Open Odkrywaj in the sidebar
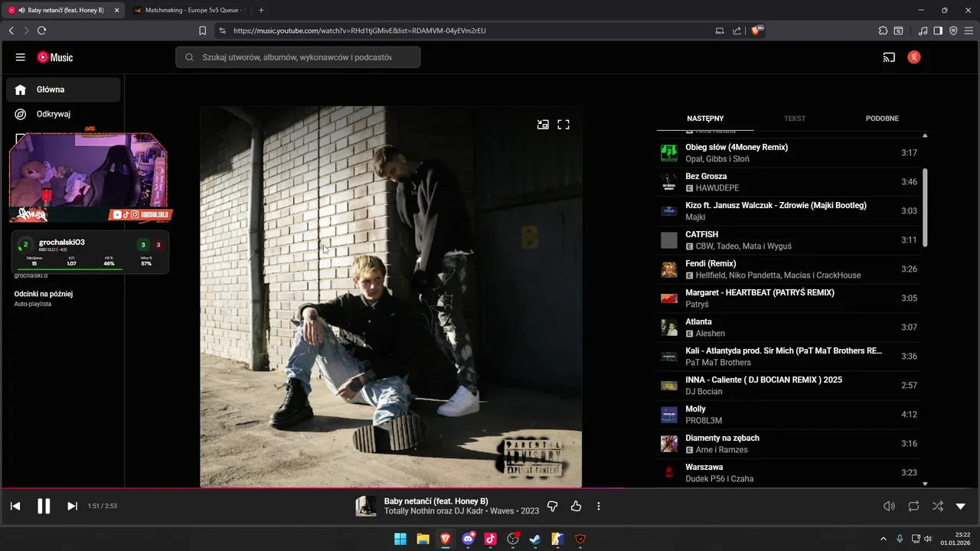The width and height of the screenshot is (980, 551). click(x=64, y=114)
